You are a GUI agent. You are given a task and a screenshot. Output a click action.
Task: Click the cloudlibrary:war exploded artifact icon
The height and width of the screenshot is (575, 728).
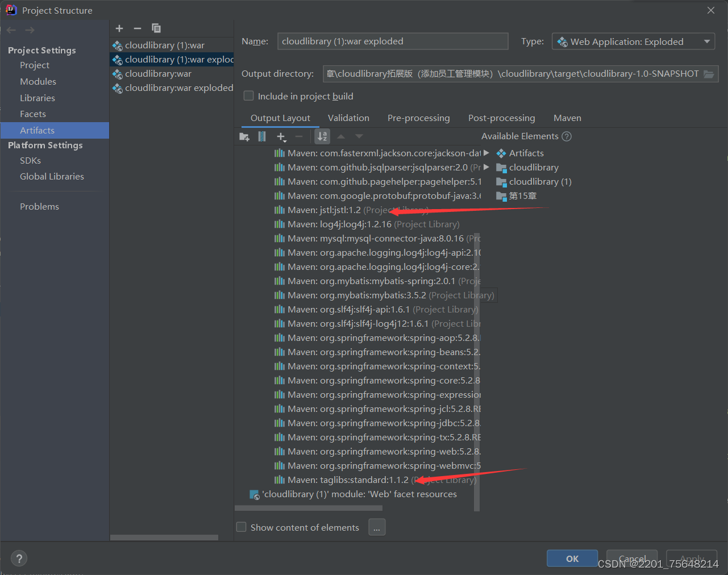[x=118, y=88]
